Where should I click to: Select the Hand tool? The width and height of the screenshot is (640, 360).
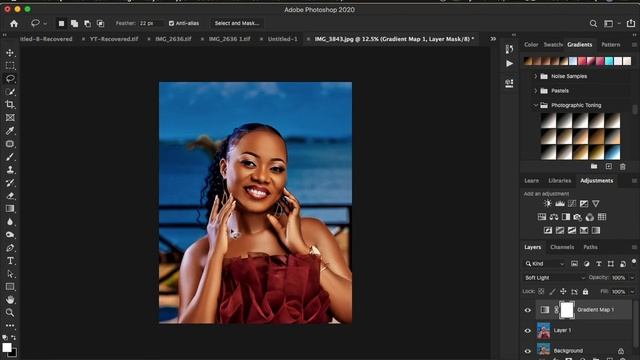coord(10,300)
